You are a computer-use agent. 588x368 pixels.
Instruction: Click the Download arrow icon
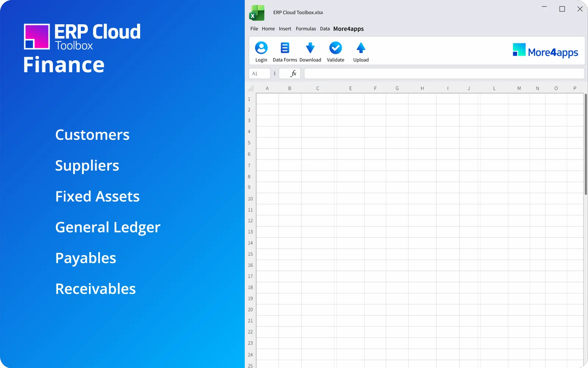pyautogui.click(x=310, y=48)
